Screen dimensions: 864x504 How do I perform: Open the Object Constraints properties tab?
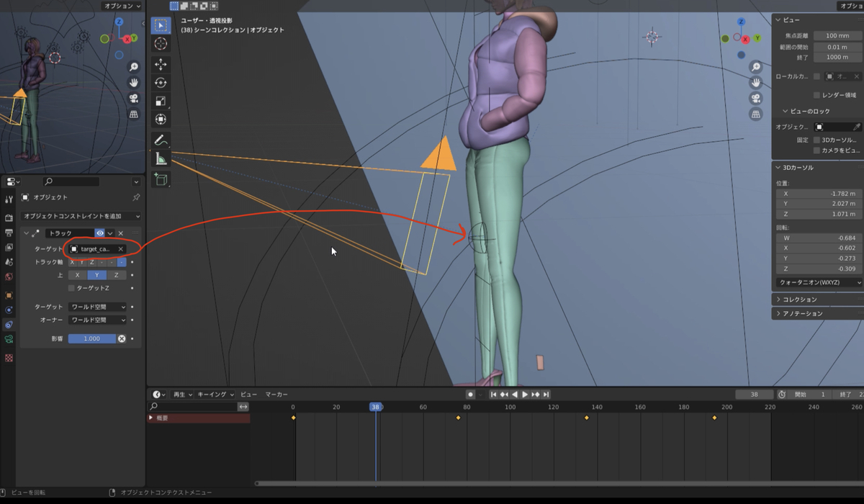pos(9,325)
